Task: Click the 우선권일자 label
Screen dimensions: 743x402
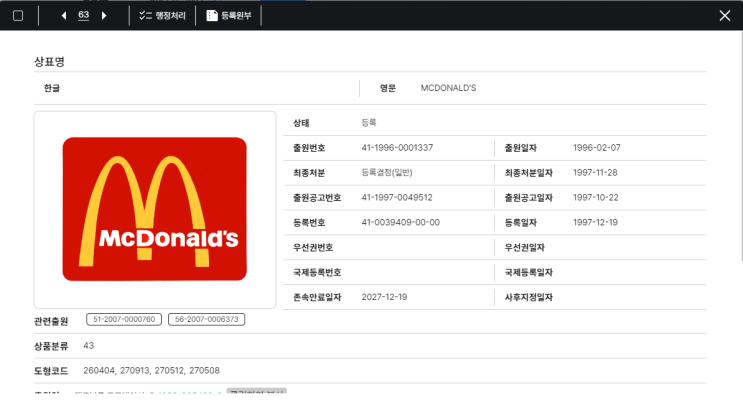Action: [525, 247]
